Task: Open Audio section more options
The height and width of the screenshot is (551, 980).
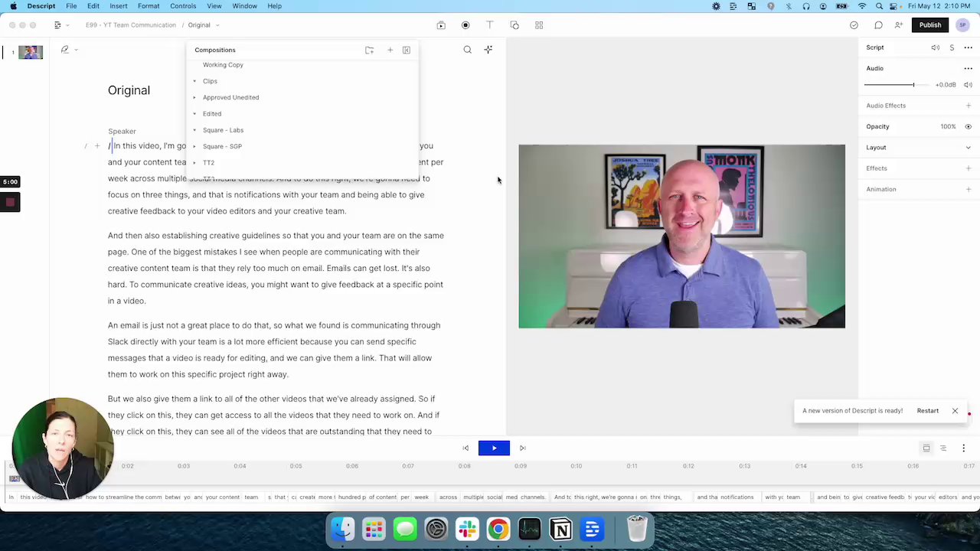Action: point(969,68)
